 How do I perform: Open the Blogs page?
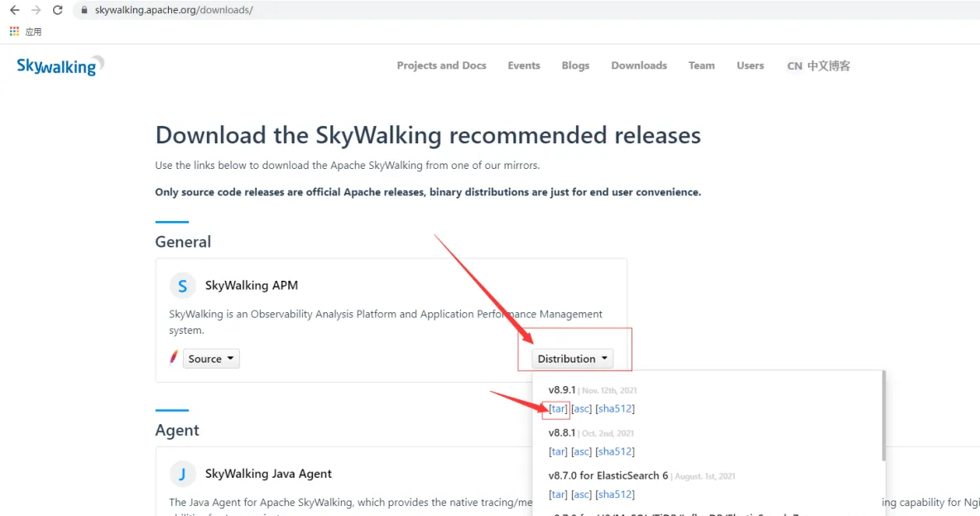[x=575, y=65]
